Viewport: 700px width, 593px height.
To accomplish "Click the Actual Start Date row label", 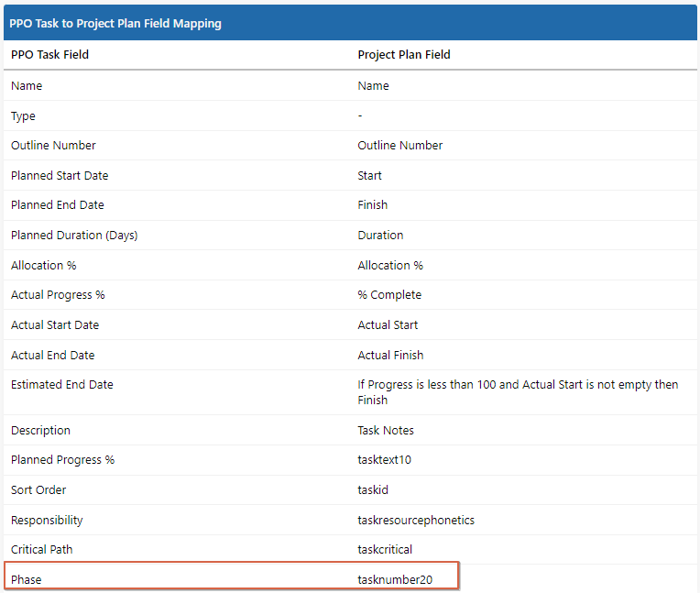I will tap(55, 325).
